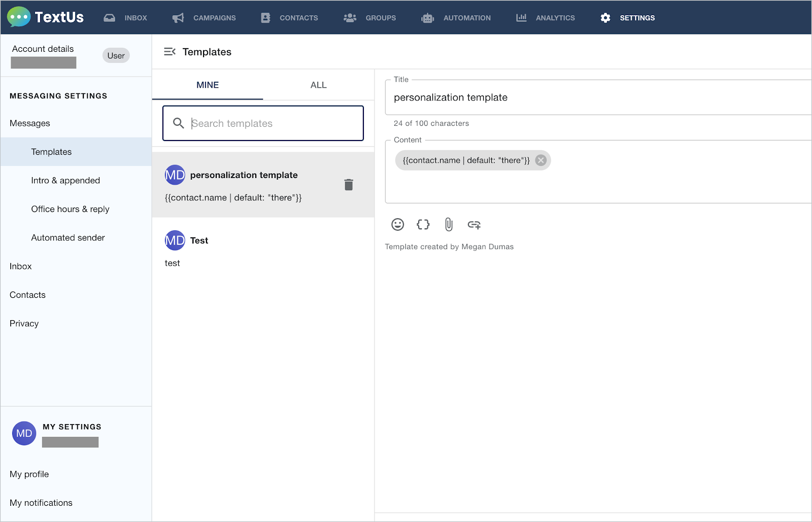
Task: Select the Test template from the list
Action: [x=239, y=249]
